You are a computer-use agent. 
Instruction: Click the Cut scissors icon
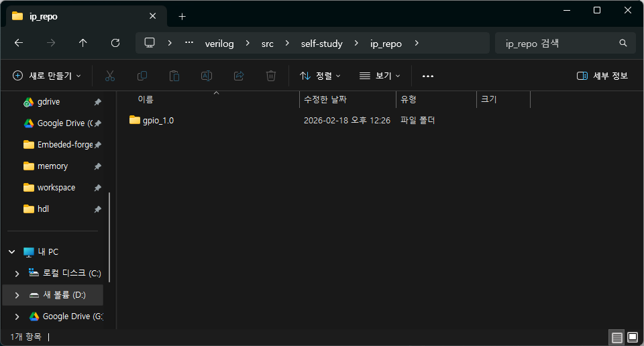coord(109,76)
